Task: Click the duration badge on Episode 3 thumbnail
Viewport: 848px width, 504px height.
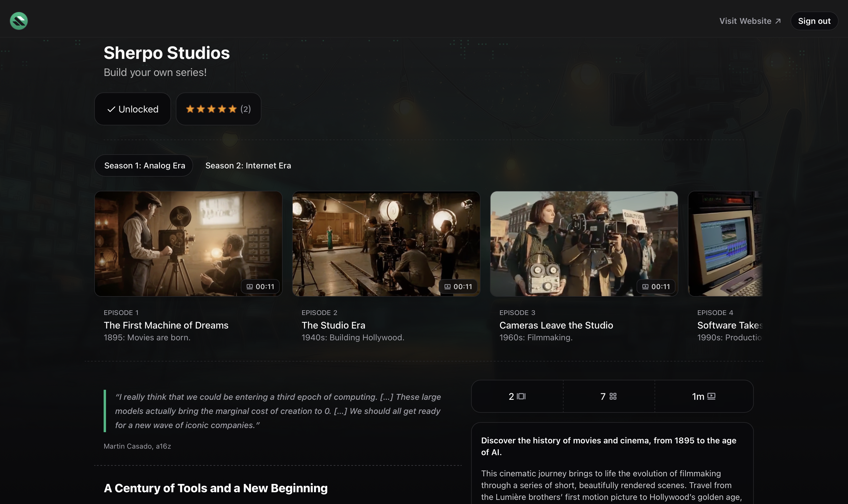Action: (x=656, y=286)
